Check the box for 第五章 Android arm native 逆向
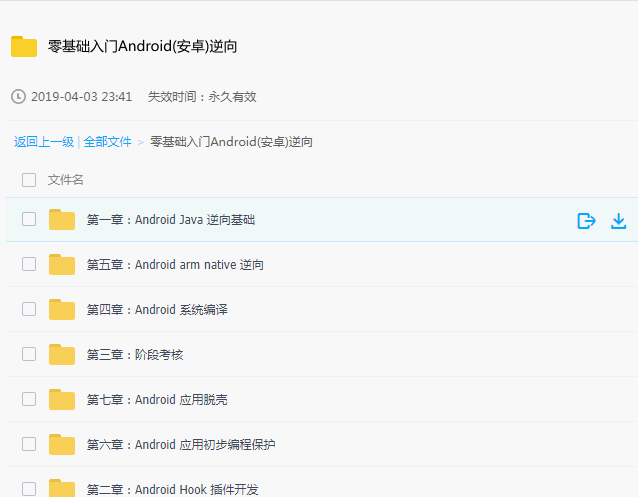Screen dimensions: 638x497 (x=29, y=264)
